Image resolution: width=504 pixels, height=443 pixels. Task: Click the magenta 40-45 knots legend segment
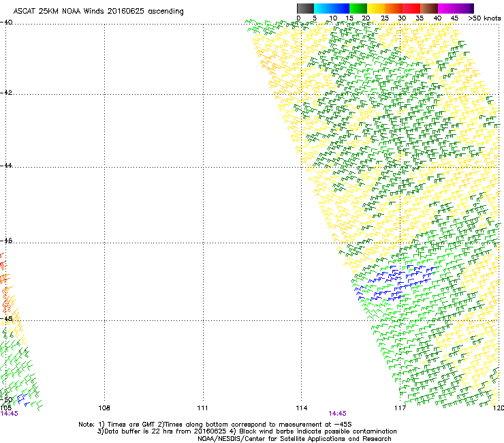point(448,8)
